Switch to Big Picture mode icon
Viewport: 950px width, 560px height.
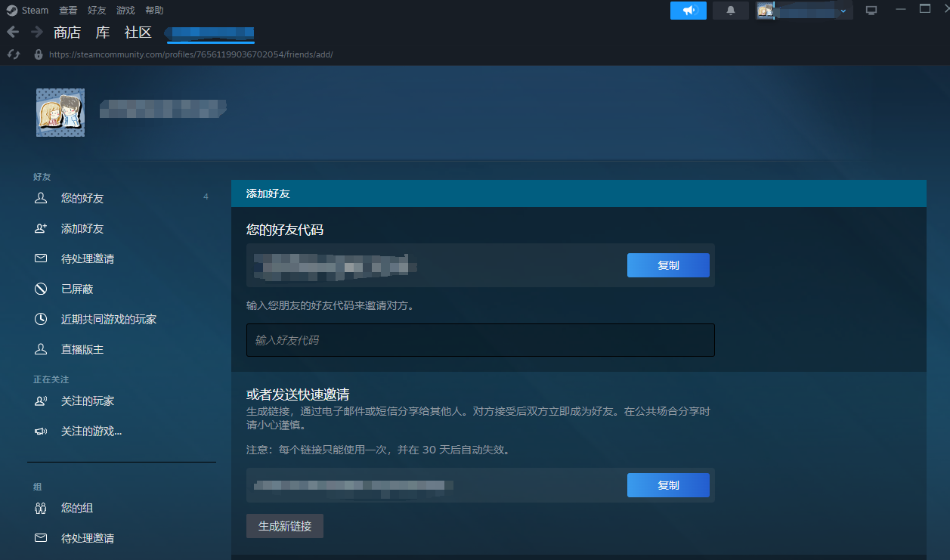(871, 11)
